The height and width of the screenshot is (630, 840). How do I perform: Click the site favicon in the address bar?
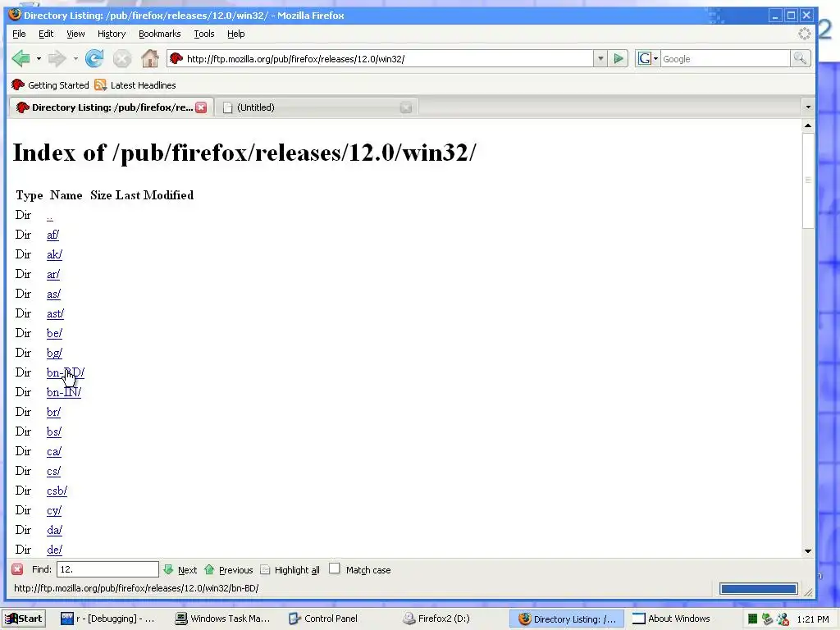pos(176,58)
